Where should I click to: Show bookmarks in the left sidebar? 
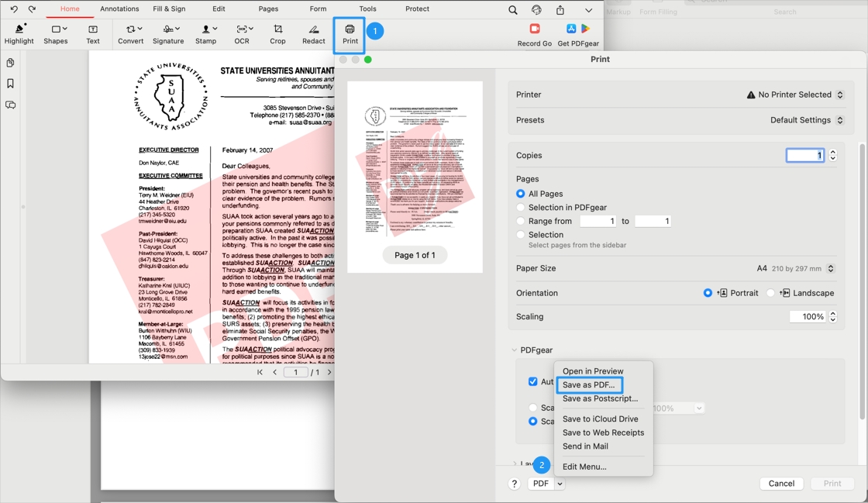(x=10, y=83)
